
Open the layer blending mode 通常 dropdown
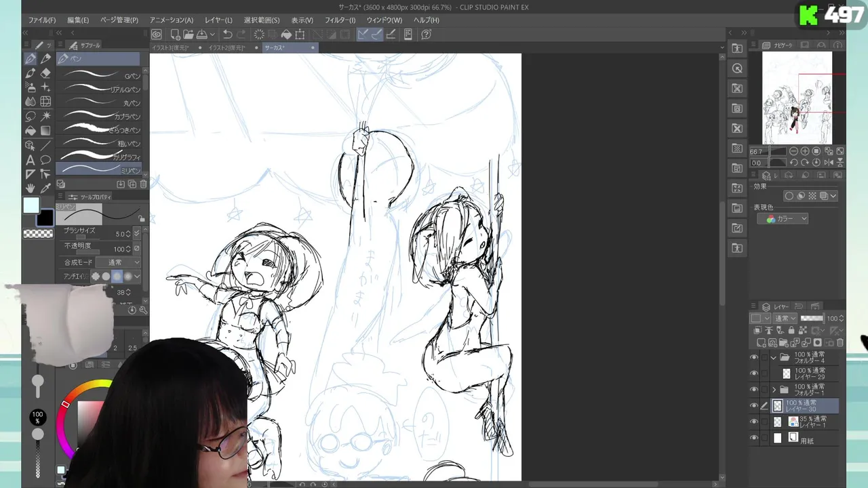[x=785, y=319]
